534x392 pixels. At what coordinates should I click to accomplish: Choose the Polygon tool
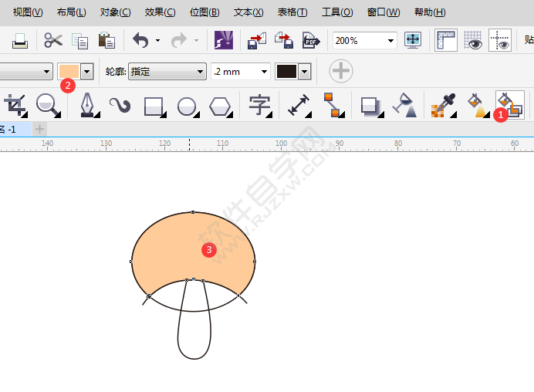tap(221, 104)
